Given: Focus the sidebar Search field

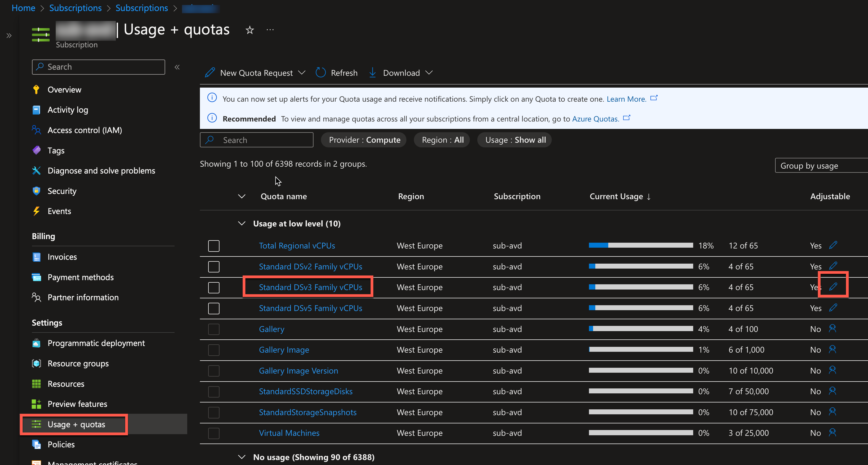Looking at the screenshot, I should click(98, 67).
